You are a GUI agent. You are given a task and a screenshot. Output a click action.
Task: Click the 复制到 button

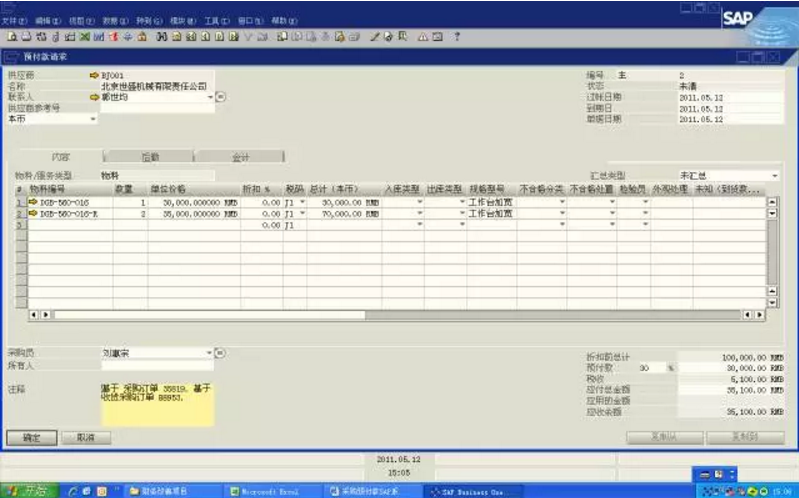745,437
